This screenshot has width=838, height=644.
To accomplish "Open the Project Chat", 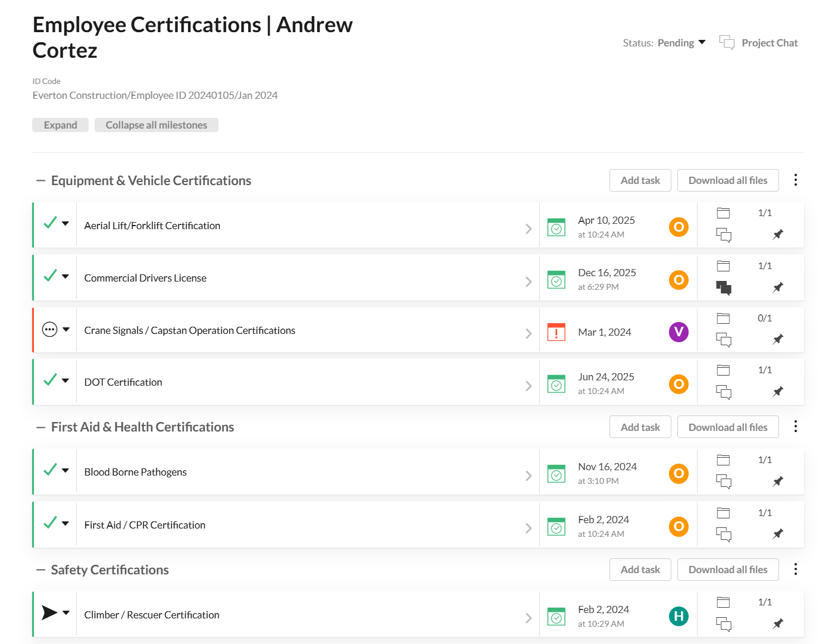I will (x=759, y=42).
